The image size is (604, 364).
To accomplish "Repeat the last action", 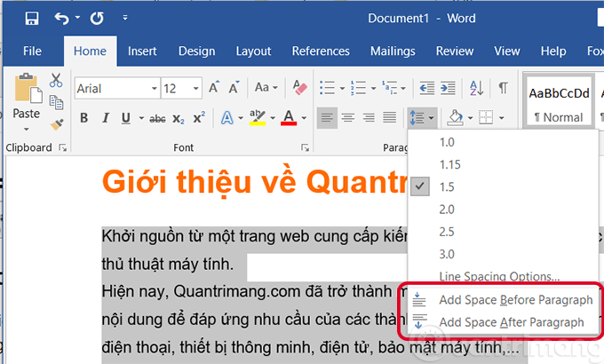I will click(97, 18).
